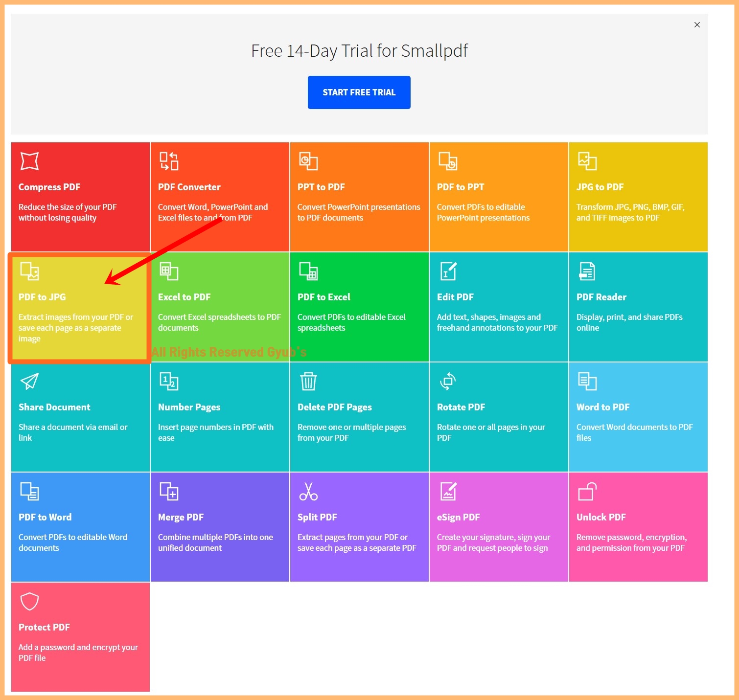Click the JPG to PDF icon
The image size is (739, 700).
pos(587,161)
